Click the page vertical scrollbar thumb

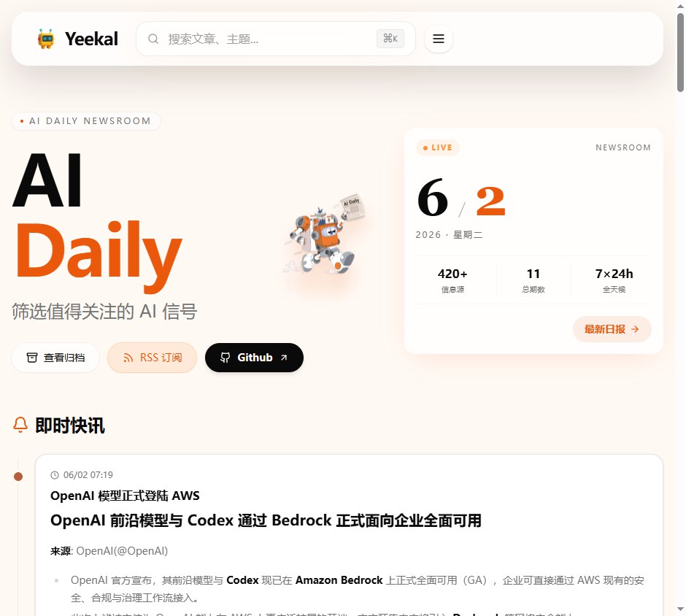(680, 53)
